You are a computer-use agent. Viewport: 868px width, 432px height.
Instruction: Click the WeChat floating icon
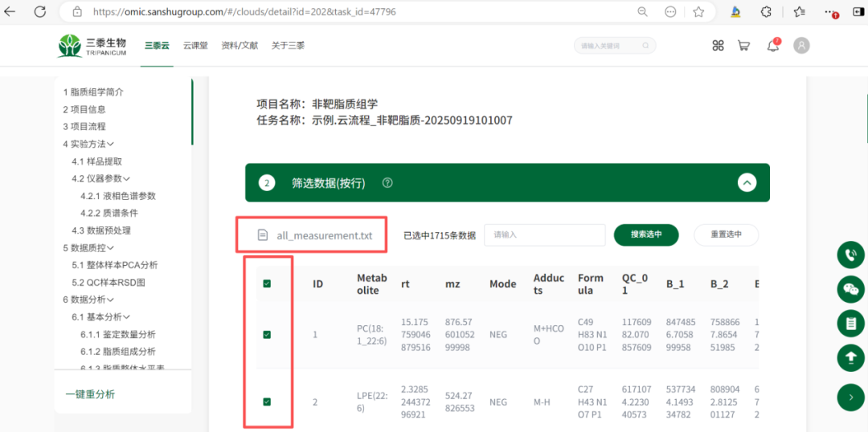click(850, 289)
